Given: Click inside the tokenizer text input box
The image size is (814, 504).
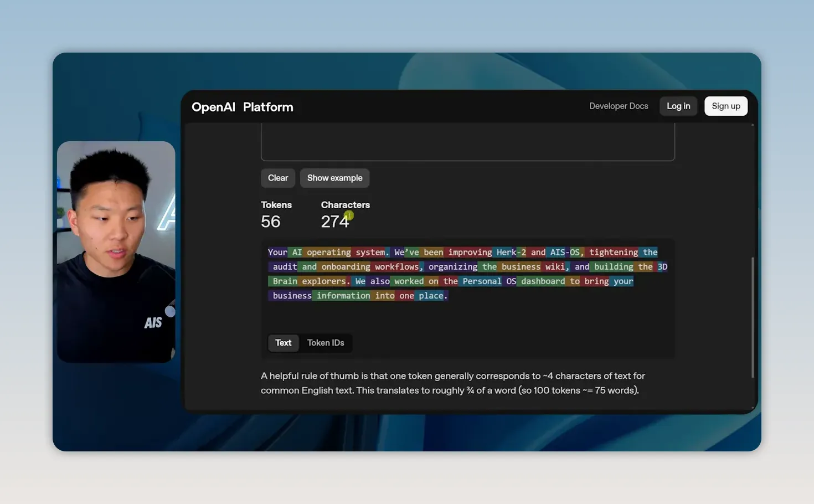Looking at the screenshot, I should 468,142.
